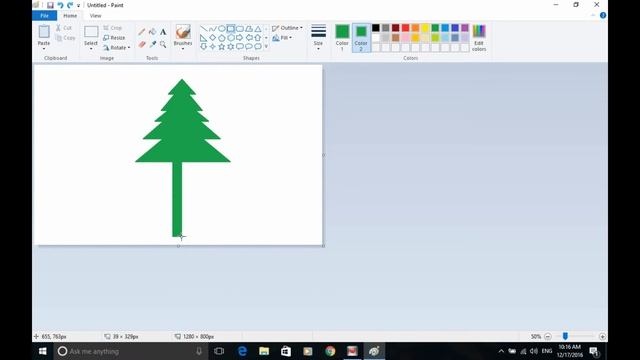Choose the Right arrow shape
Viewport: 640px width, 360px height.
pyautogui.click(x=240, y=38)
